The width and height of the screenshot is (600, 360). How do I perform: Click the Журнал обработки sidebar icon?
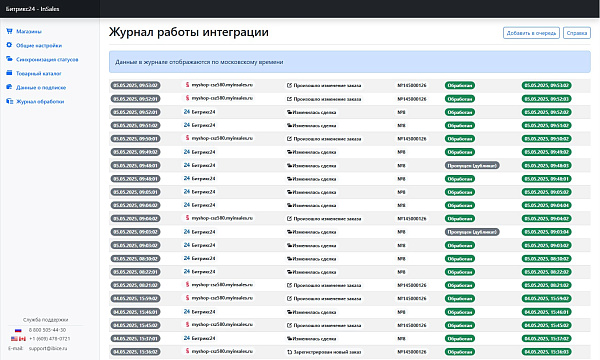click(9, 101)
